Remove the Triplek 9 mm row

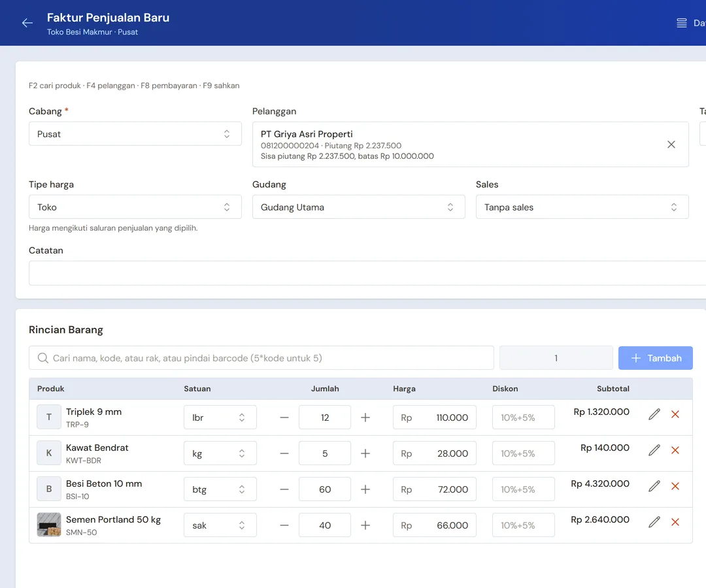(675, 414)
